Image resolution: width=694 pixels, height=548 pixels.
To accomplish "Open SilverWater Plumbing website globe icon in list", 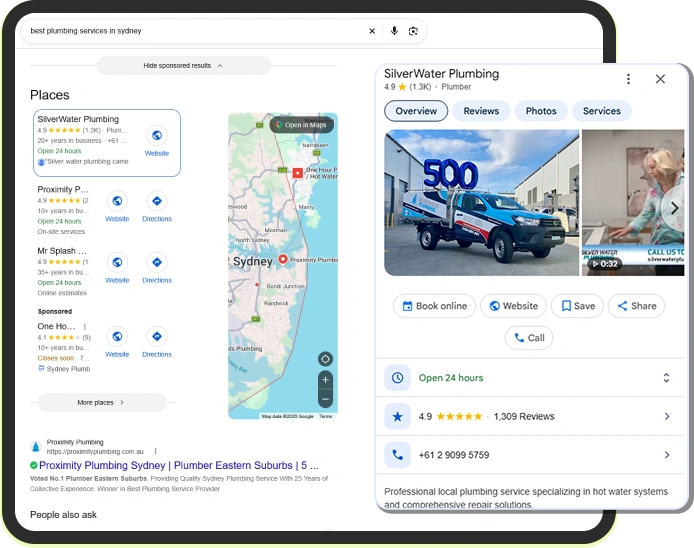I will (x=157, y=135).
